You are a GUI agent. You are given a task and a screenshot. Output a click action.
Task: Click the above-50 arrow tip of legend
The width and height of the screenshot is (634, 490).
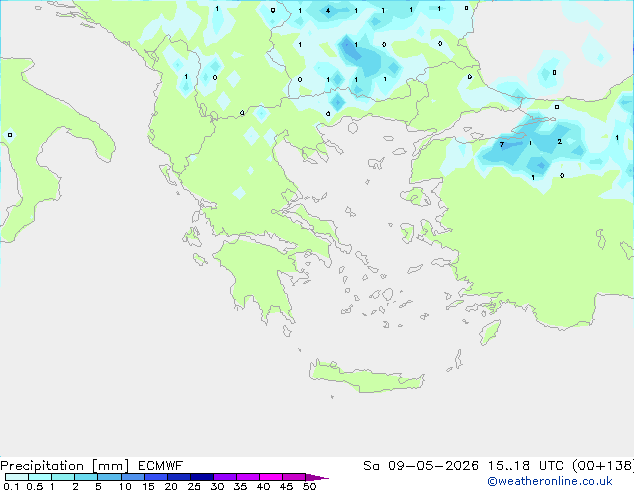pyautogui.click(x=317, y=477)
